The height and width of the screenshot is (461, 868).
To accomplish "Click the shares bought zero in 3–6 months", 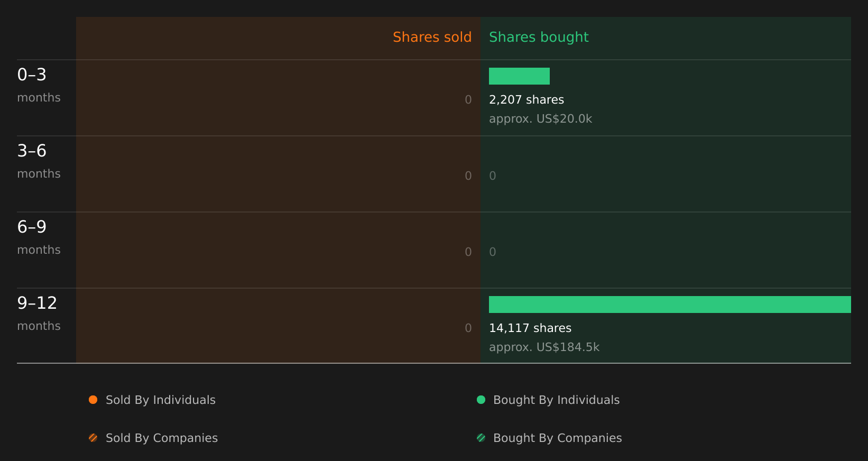I will pos(493,176).
